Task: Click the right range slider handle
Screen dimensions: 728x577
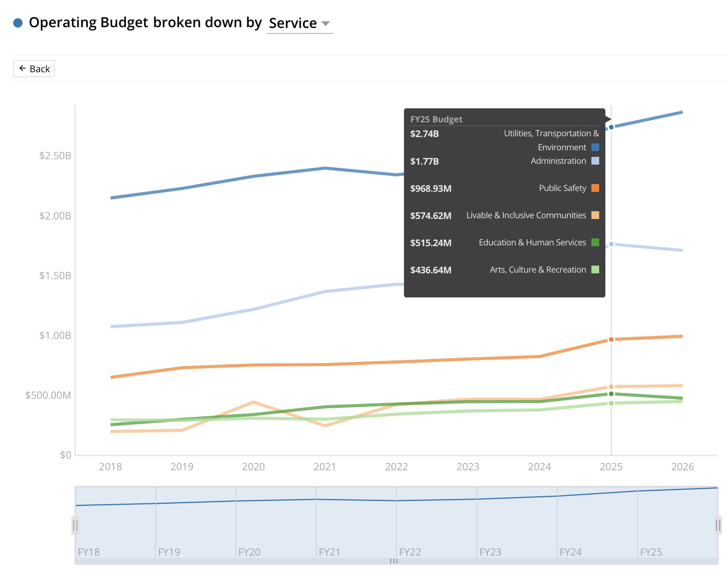Action: pyautogui.click(x=718, y=525)
